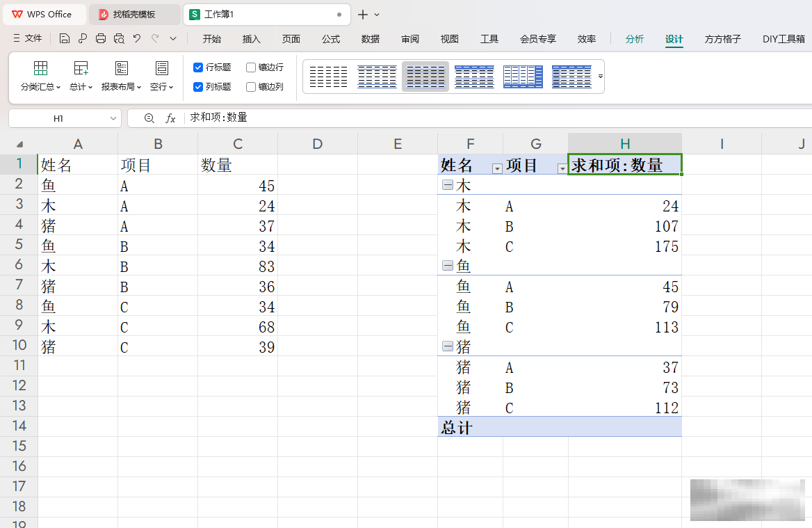Switch to the 插入 ribbon tab
Screen dimensions: 812x528
tap(251, 39)
